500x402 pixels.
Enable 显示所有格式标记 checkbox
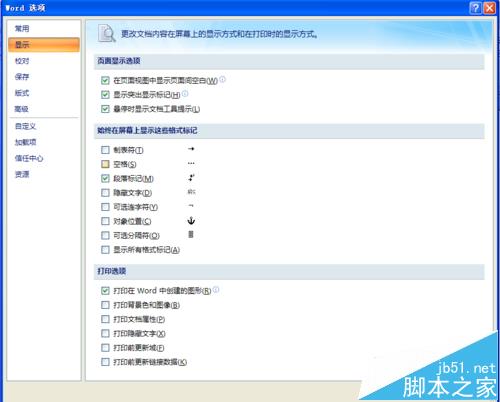(x=105, y=250)
